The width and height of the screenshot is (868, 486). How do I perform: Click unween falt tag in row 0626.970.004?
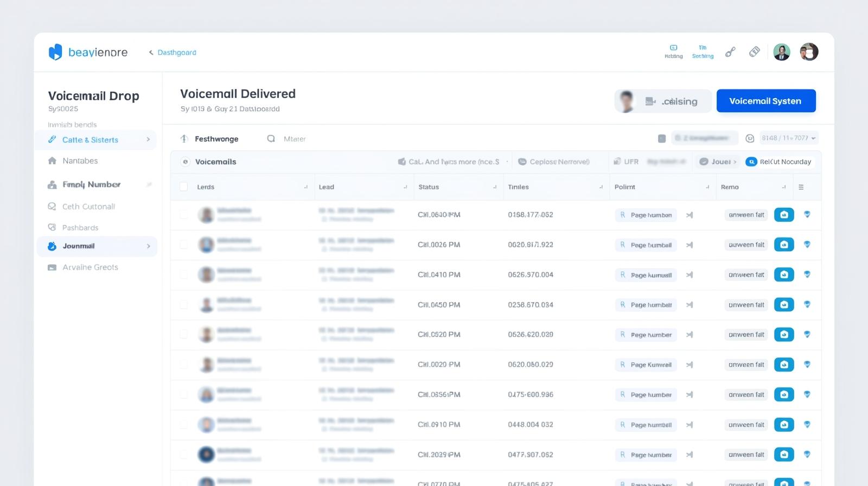(746, 275)
